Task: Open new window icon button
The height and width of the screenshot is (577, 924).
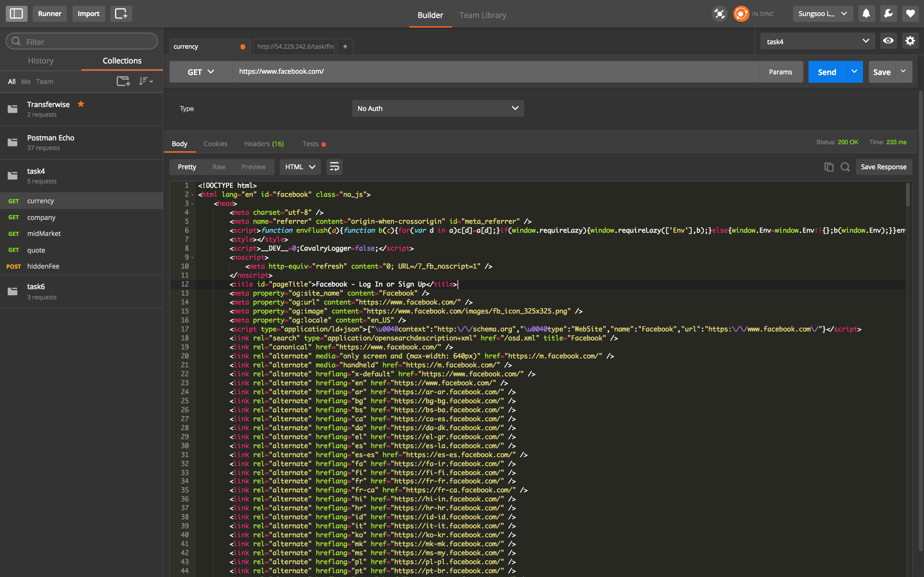Action: pyautogui.click(x=121, y=14)
